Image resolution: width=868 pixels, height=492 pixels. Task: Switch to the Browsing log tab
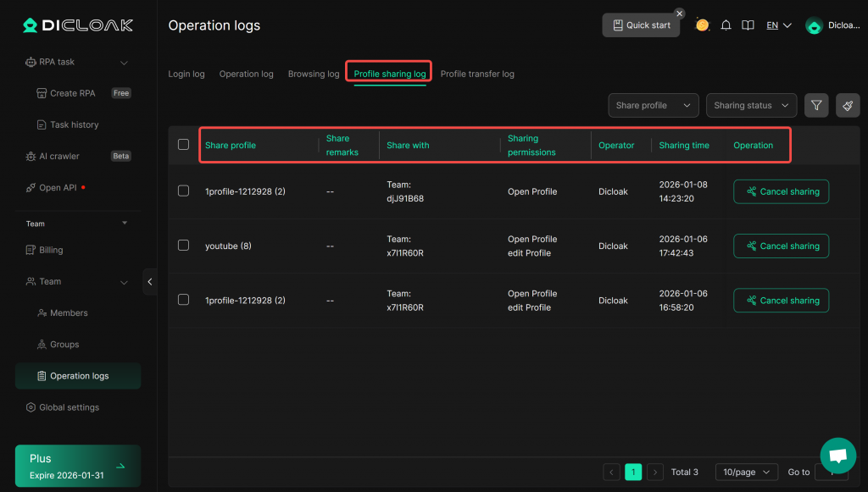click(x=314, y=74)
